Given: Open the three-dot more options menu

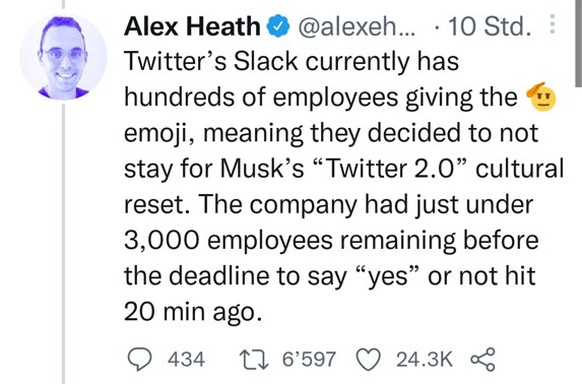Looking at the screenshot, I should point(552,24).
